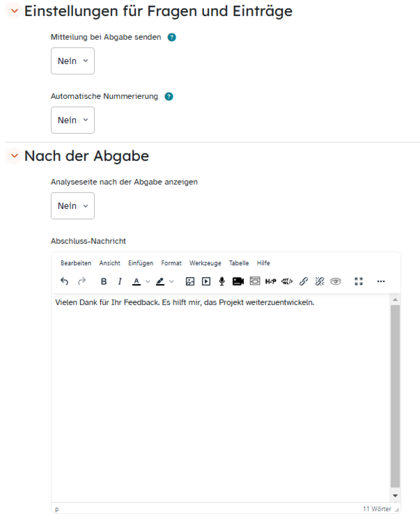Open 'Automatische Nummerierung' dropdown
Viewport: 420px width, 523px height.
(73, 120)
